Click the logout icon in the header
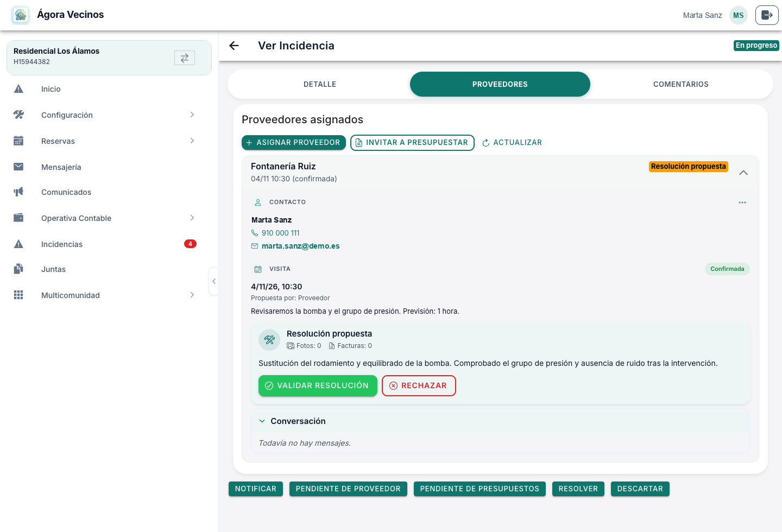Viewport: 782px width, 532px height. pos(767,15)
